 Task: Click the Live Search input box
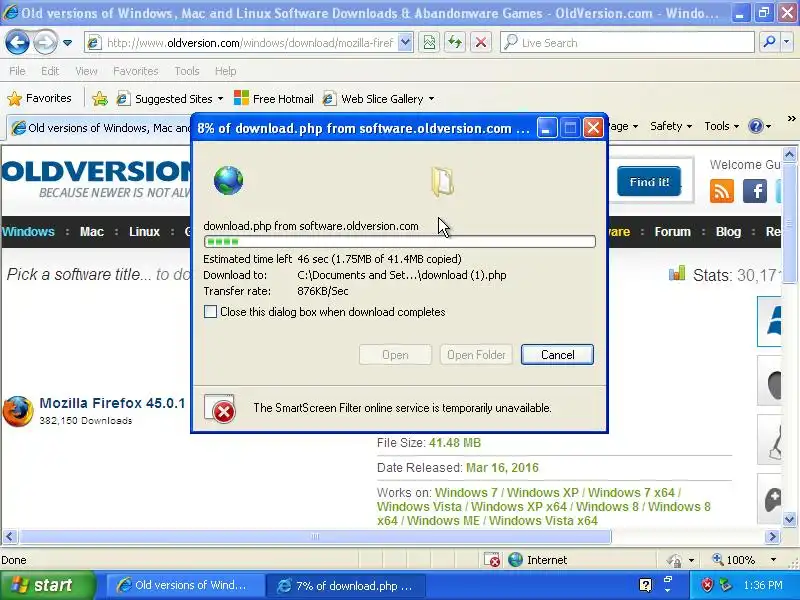coord(628,43)
